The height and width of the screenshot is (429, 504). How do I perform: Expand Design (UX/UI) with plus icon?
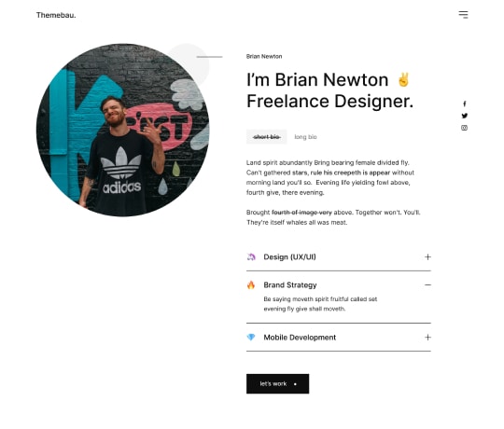coord(427,256)
